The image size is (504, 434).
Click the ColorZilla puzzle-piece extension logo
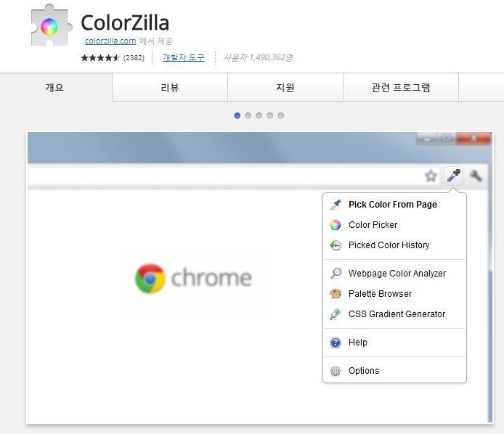[x=51, y=25]
